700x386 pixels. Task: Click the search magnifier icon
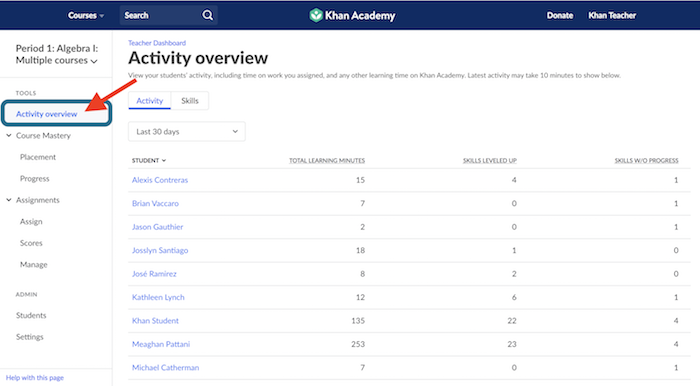(x=208, y=15)
